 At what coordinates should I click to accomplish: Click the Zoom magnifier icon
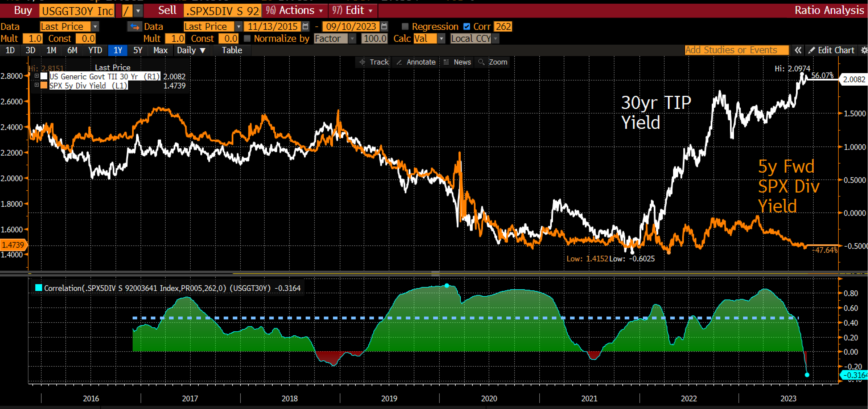click(x=481, y=62)
